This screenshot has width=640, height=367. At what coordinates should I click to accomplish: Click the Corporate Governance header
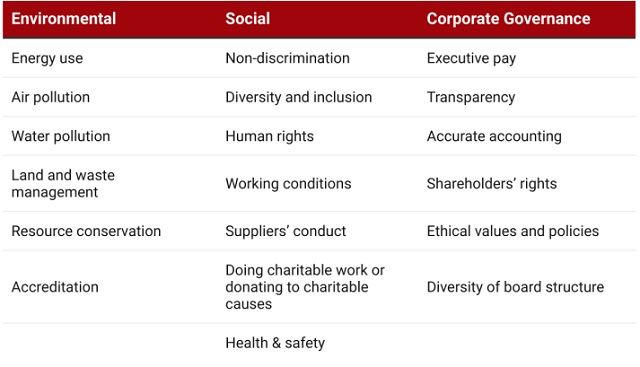point(509,19)
